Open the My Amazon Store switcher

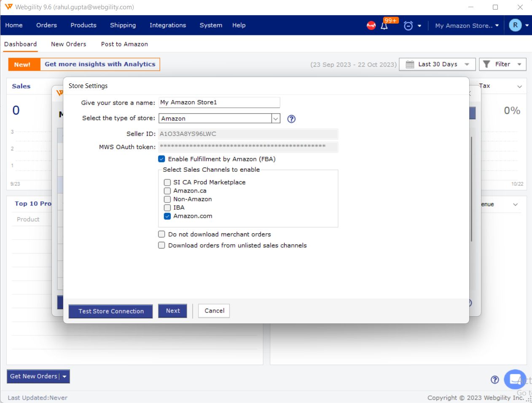click(x=467, y=26)
